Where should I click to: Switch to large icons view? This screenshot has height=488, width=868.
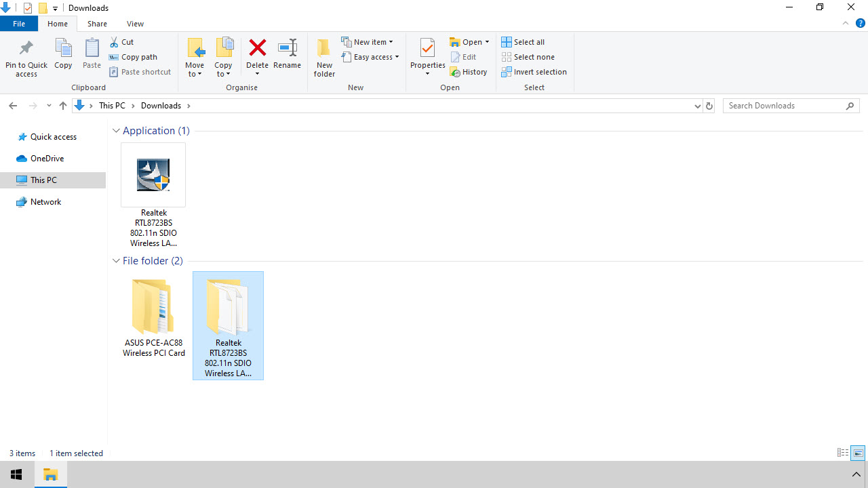pos(858,453)
